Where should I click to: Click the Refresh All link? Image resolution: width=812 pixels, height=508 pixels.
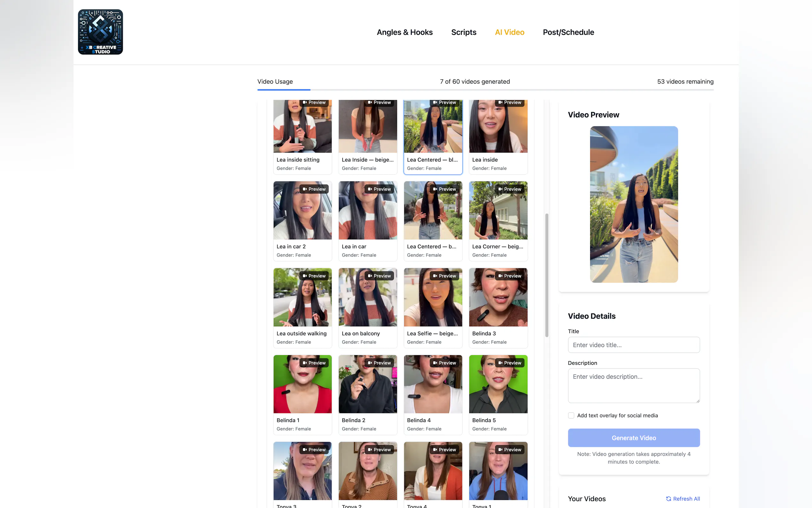[686, 499]
